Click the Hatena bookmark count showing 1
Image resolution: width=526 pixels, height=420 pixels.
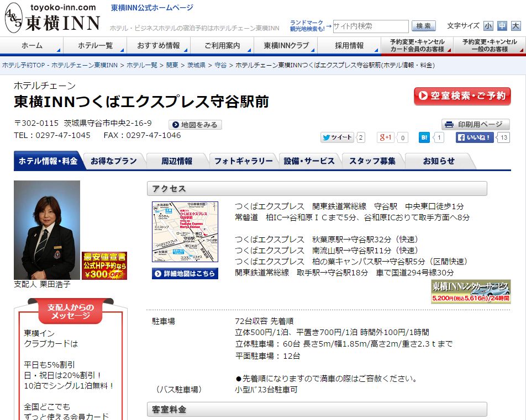[439, 137]
